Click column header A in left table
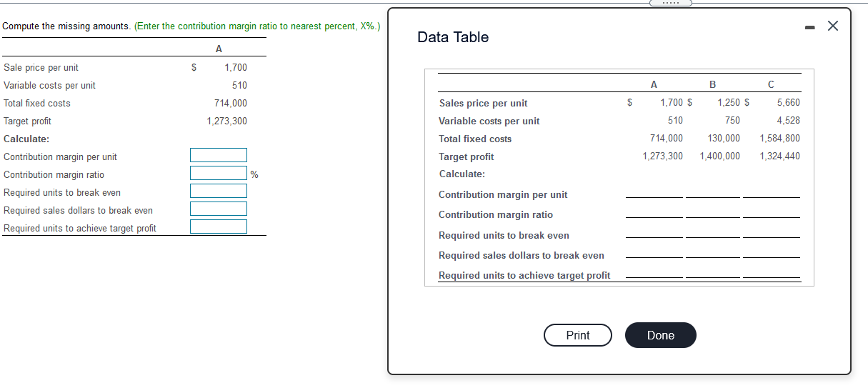This screenshot has height=388, width=868. 219,49
